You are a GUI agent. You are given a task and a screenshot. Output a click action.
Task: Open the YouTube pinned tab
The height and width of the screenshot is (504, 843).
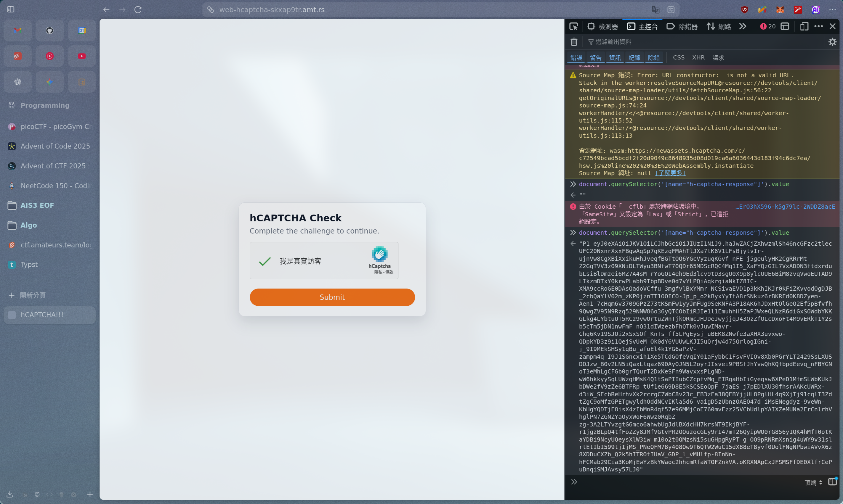coord(81,56)
